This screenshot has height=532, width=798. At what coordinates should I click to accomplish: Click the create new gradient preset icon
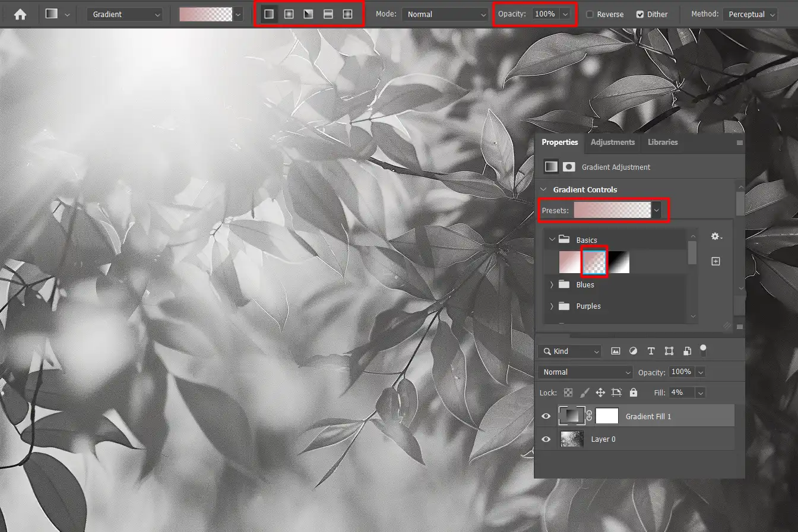[x=715, y=261]
